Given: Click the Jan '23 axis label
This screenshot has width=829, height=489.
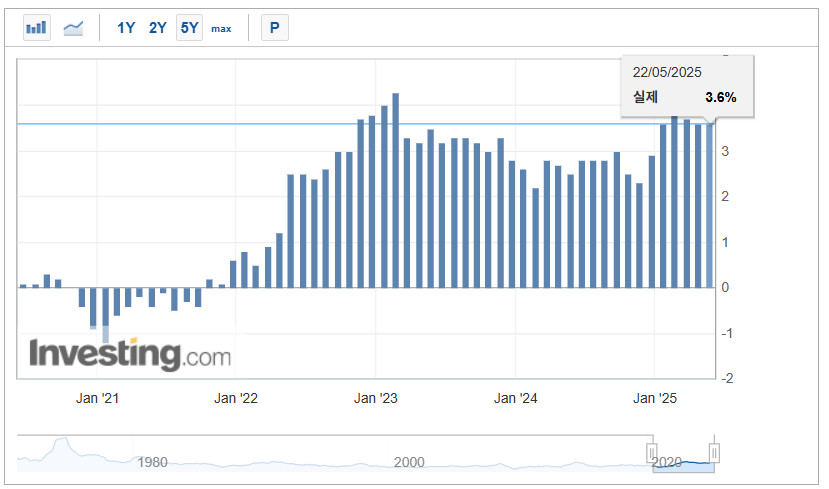Looking at the screenshot, I should point(375,398).
